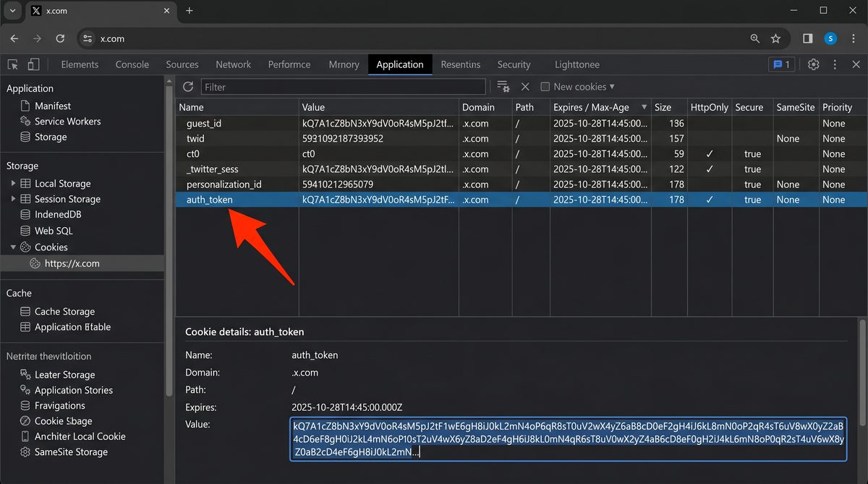Switch to the Console tab

132,64
